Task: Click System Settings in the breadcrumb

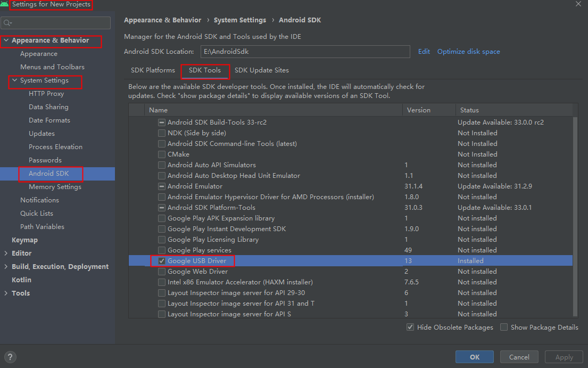Action: (239, 20)
